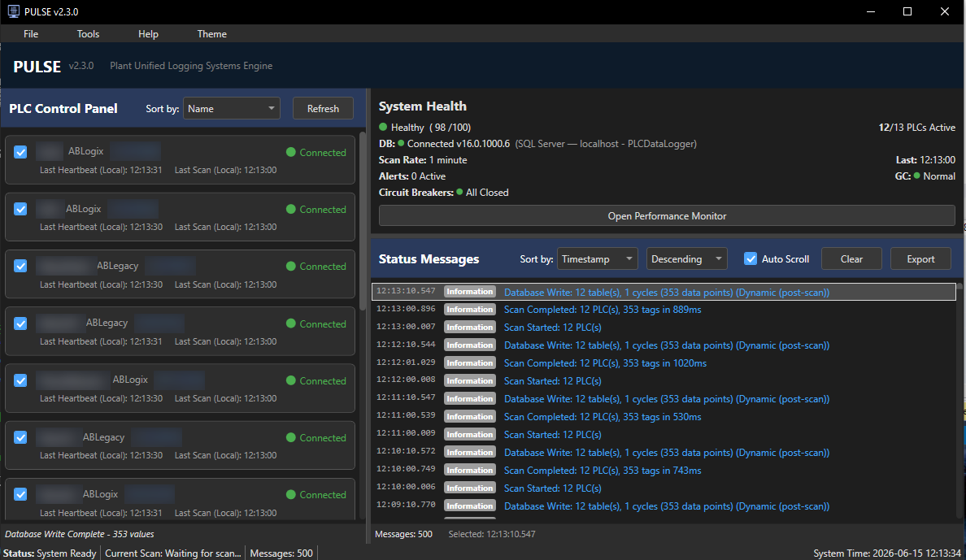Select Scan Completed message in 1020ms

[x=664, y=362]
